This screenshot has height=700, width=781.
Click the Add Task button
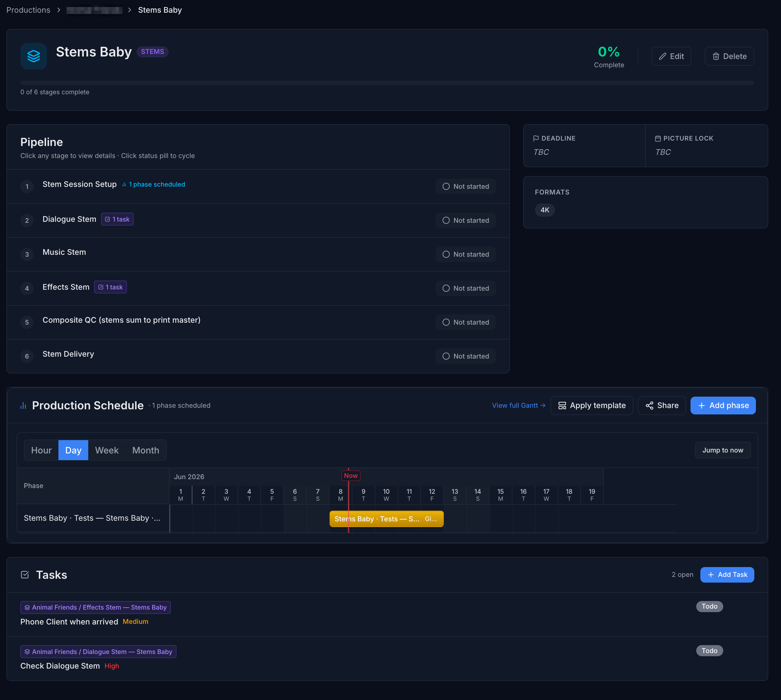tap(727, 575)
